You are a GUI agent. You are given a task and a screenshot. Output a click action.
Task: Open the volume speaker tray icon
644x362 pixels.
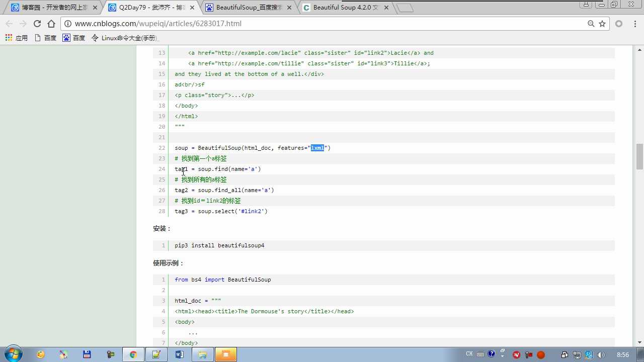pos(601,354)
